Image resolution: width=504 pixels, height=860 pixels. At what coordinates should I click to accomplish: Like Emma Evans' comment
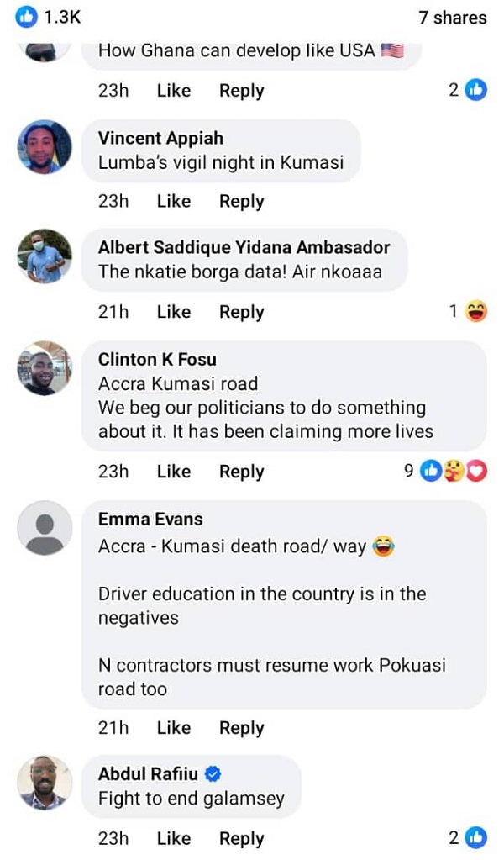point(173,728)
